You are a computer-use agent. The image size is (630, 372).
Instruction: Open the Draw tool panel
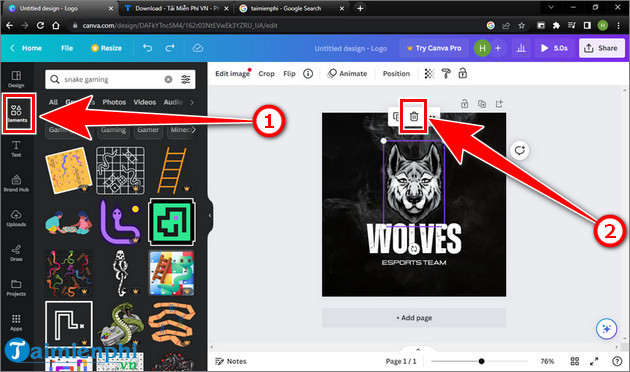click(x=16, y=253)
